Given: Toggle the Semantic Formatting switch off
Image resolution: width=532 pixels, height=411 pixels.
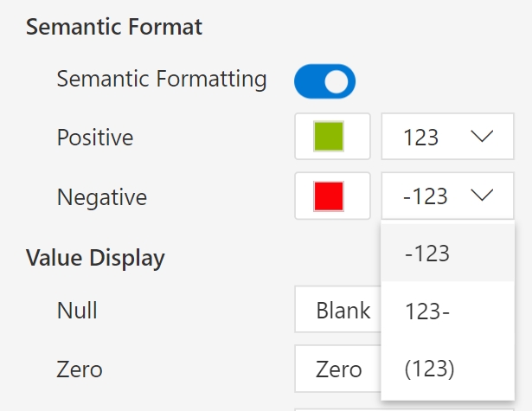Looking at the screenshot, I should (x=324, y=81).
